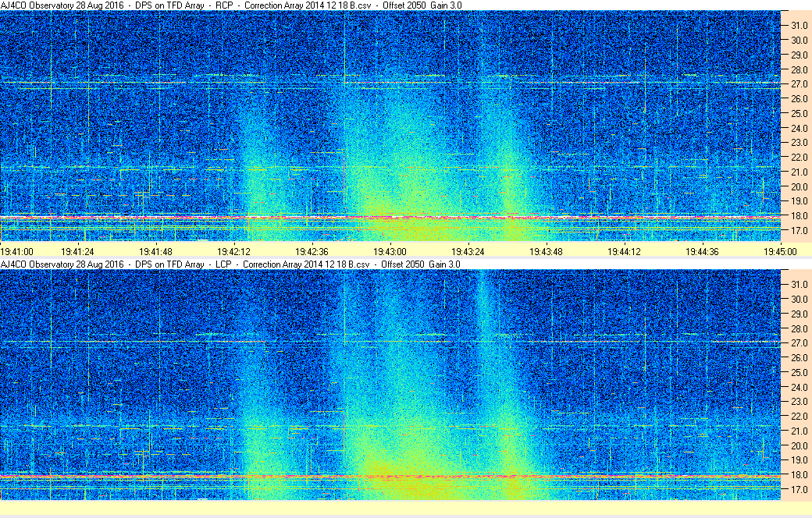The height and width of the screenshot is (518, 812).
Task: Click 27.0 frequency label in LCP panel
Action: (x=799, y=343)
